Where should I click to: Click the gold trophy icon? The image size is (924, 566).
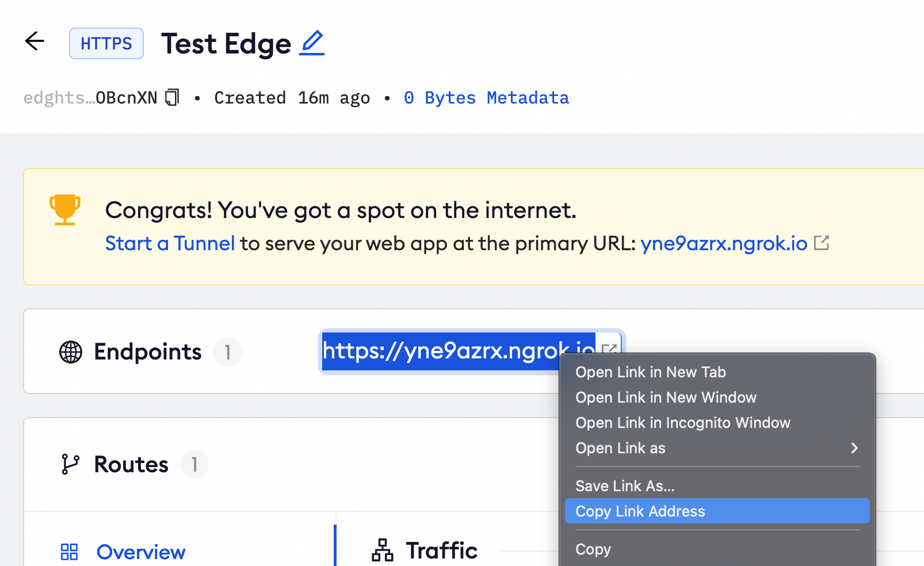pyautogui.click(x=64, y=209)
